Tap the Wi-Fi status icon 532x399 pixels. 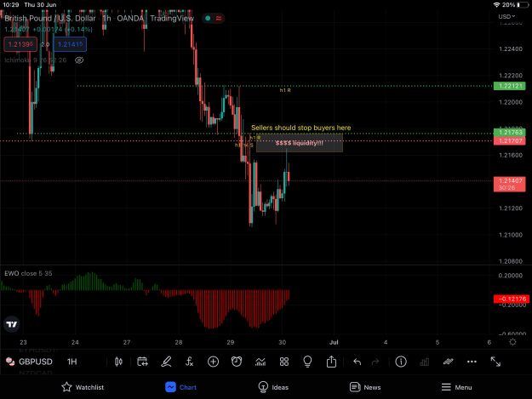click(x=497, y=5)
